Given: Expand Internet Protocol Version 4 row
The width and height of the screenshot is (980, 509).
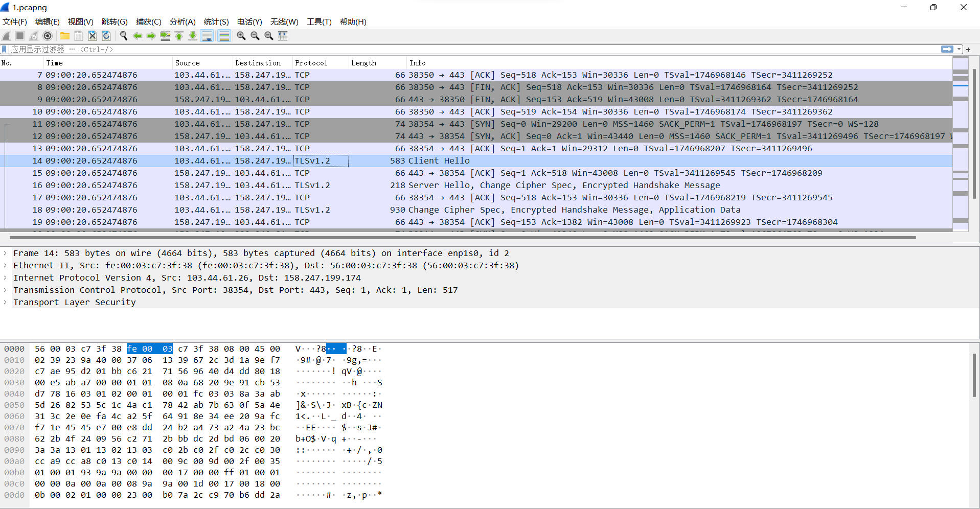Looking at the screenshot, I should pos(5,278).
